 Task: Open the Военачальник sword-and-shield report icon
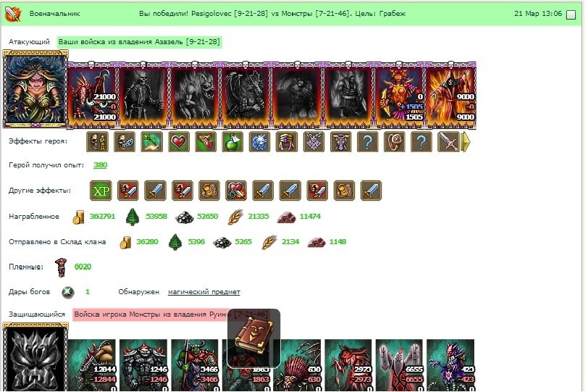(13, 14)
